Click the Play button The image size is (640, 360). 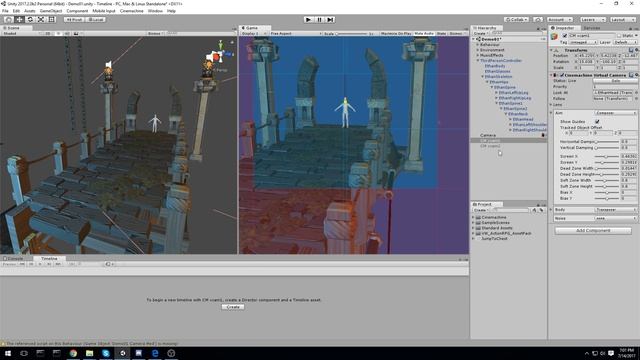click(309, 19)
